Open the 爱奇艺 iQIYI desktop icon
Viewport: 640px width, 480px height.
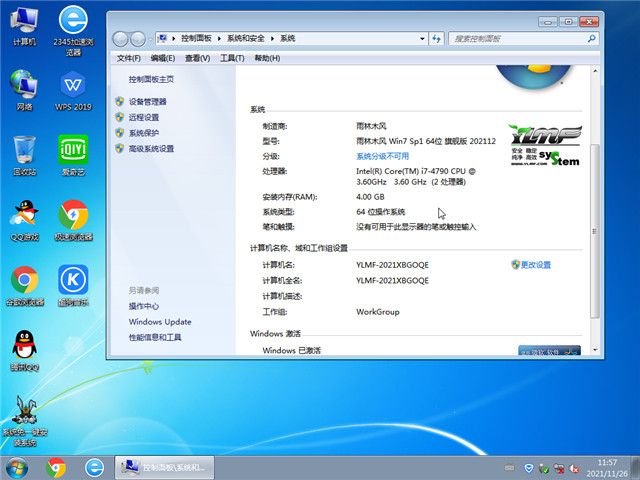click(73, 156)
